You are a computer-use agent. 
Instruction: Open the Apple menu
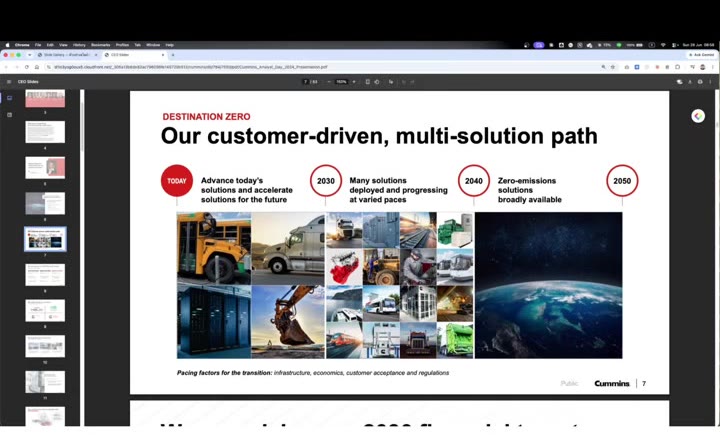7,45
